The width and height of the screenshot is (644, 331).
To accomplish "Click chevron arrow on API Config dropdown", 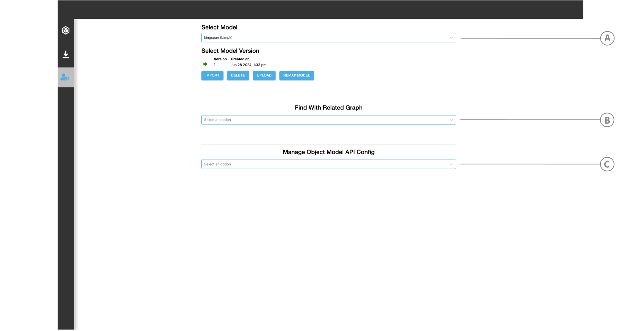I will tap(451, 164).
